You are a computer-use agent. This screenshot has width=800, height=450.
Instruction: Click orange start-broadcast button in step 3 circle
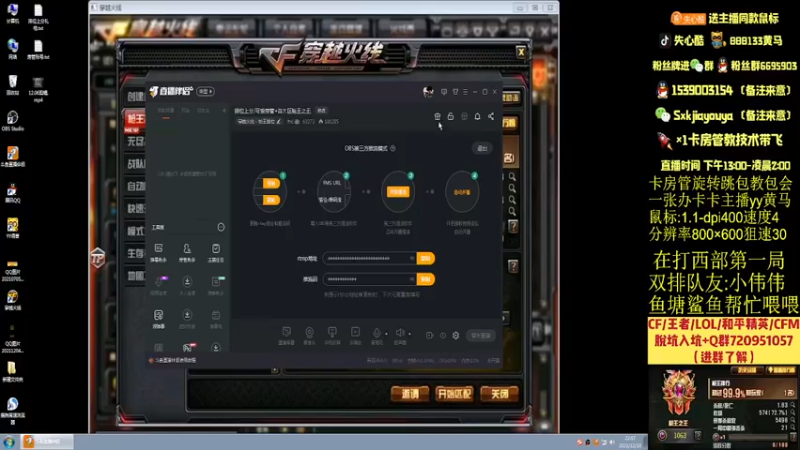pyautogui.click(x=398, y=192)
